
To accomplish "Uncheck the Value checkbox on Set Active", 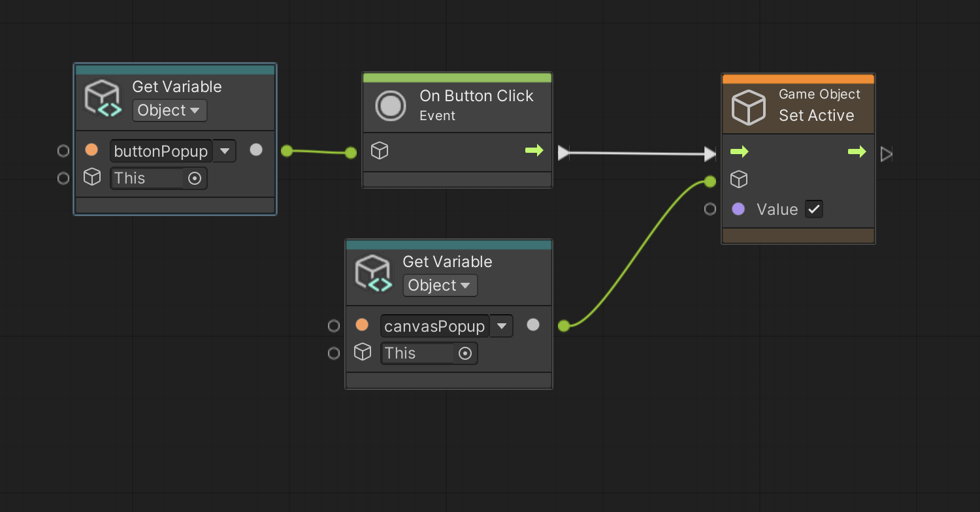I will [x=813, y=210].
